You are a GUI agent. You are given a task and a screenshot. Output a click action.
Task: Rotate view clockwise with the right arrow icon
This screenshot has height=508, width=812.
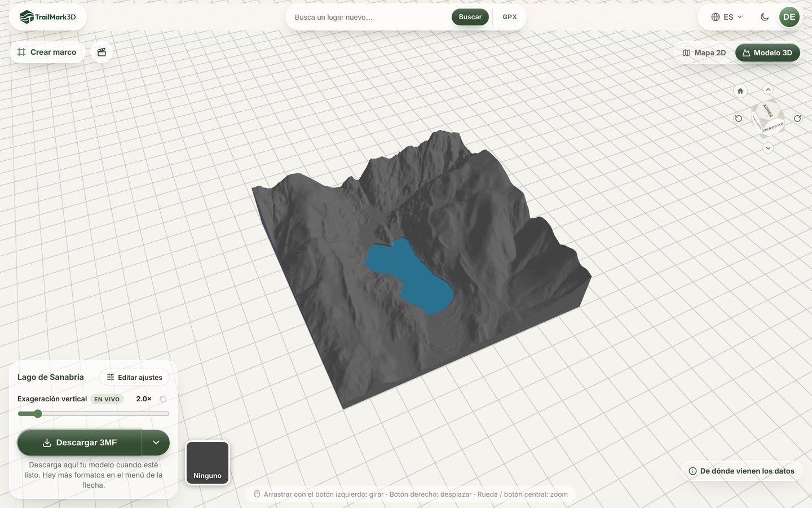coord(797,119)
